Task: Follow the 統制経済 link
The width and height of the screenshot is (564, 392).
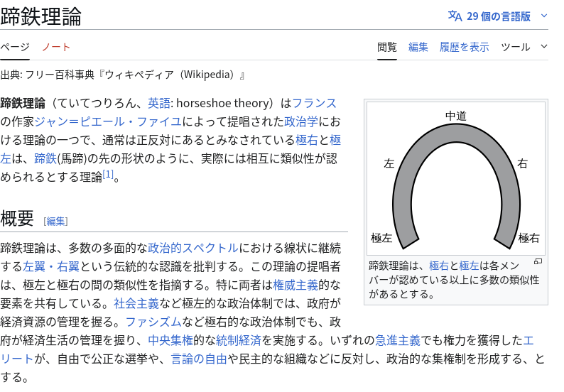Action: click(x=239, y=340)
